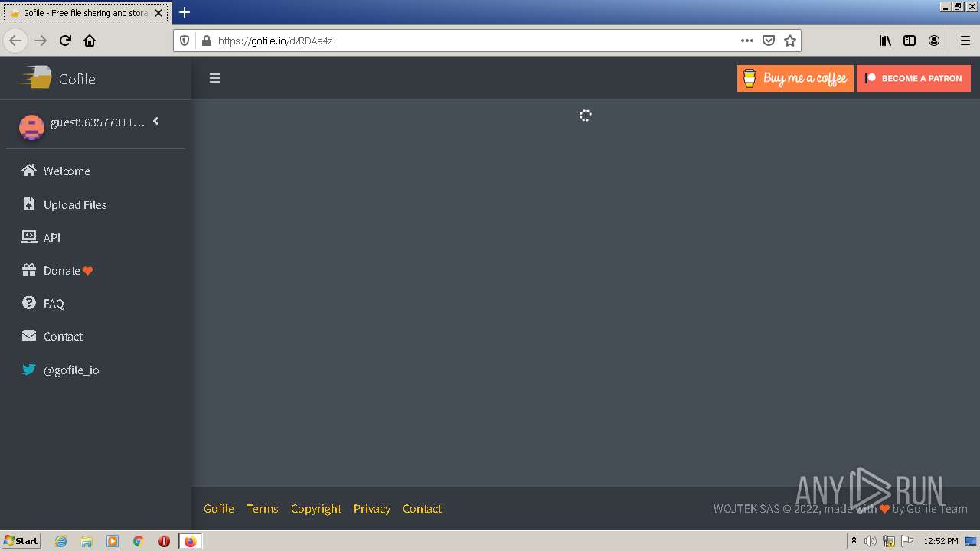Open the hamburger sidebar toggle
This screenshot has width=980, height=551.
pyautogui.click(x=215, y=78)
